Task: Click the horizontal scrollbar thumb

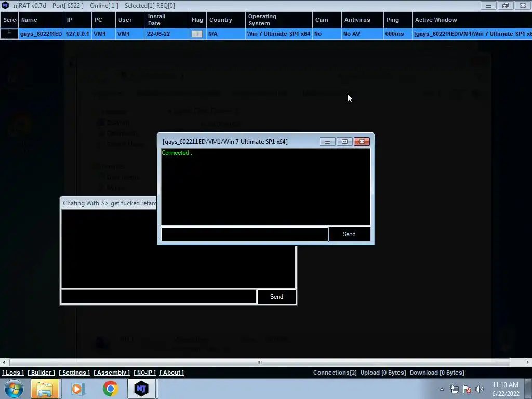Action: point(260,362)
